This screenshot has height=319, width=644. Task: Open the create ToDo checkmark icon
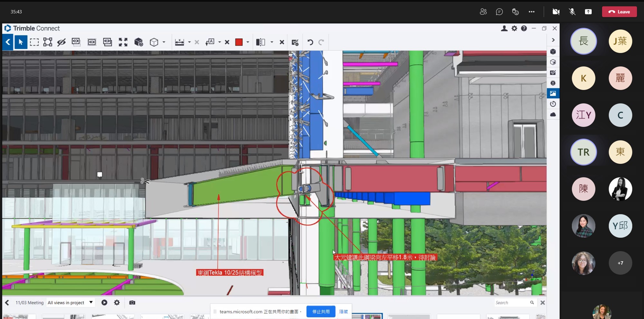tap(295, 42)
